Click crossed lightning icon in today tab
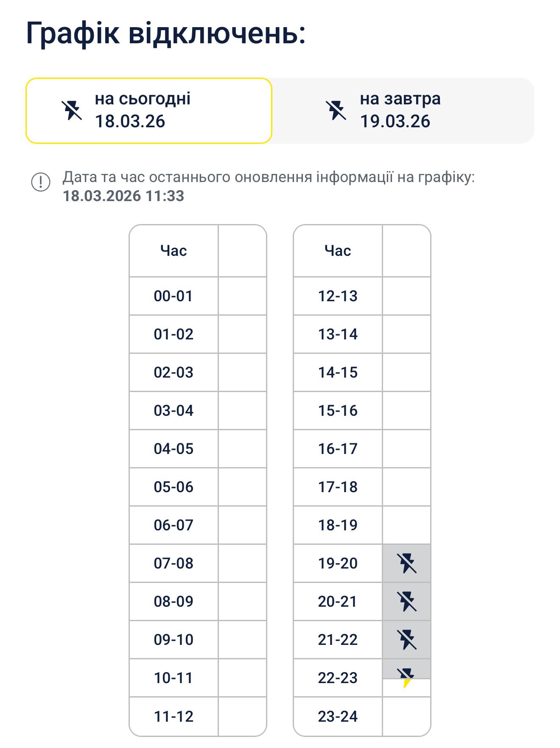The image size is (560, 748). [71, 110]
